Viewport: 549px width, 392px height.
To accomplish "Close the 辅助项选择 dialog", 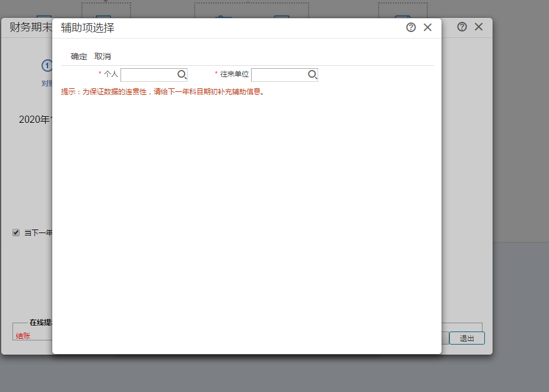I will (427, 27).
